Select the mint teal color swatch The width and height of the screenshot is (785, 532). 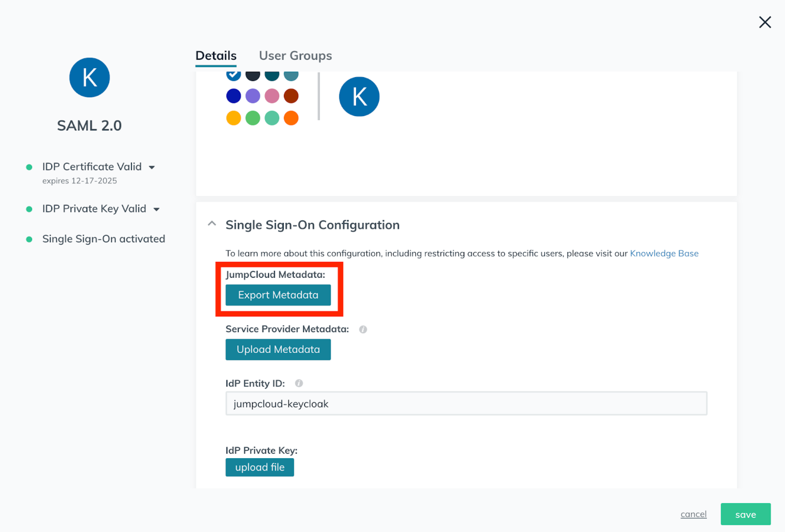click(272, 118)
